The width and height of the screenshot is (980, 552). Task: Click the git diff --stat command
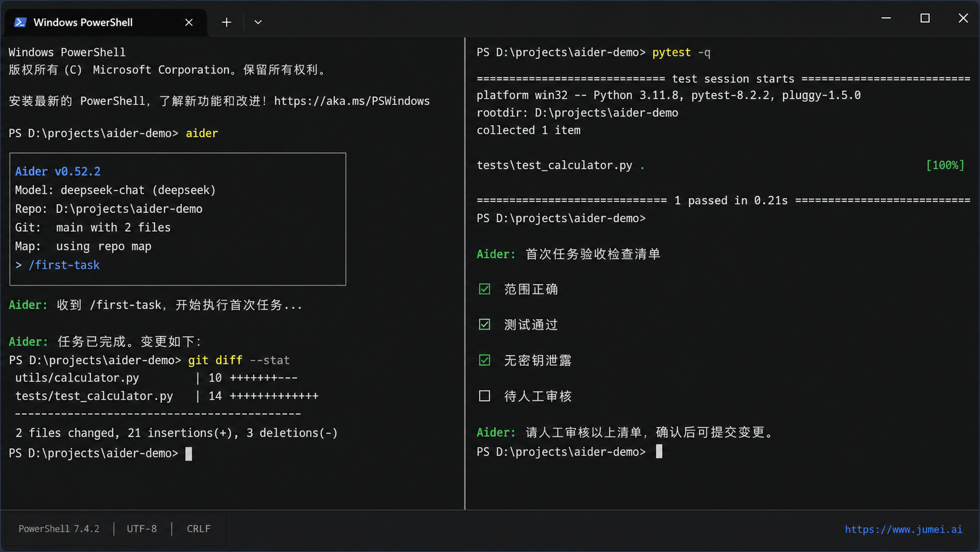[x=239, y=360]
